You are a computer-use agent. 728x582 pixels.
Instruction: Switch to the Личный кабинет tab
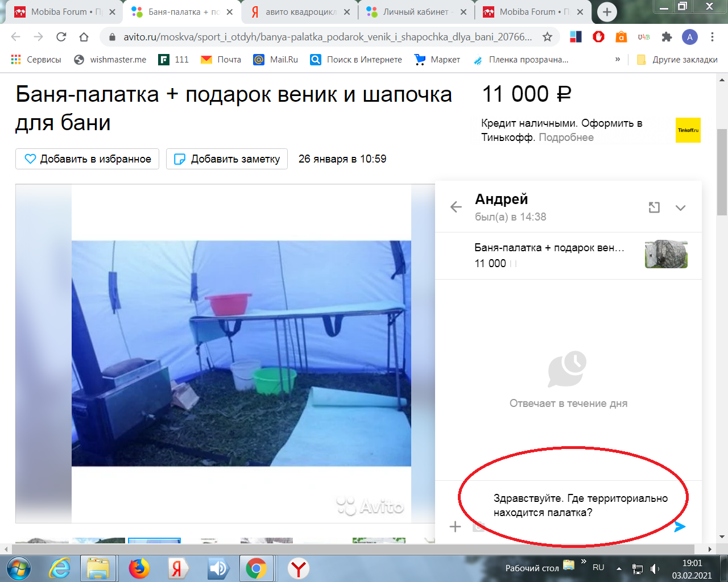[416, 12]
